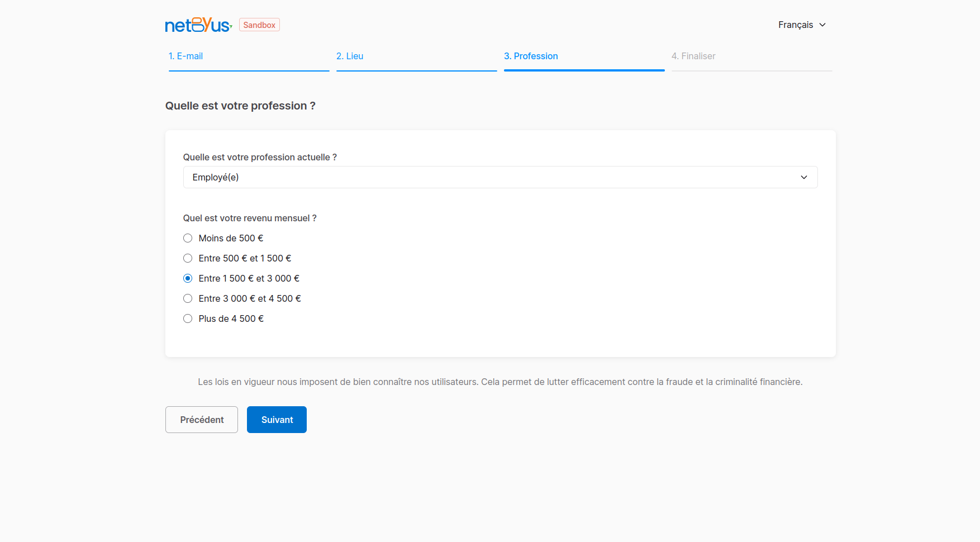Click the Plus de 4 500 € label text
Screen dimensions: 980x542
[x=231, y=318]
